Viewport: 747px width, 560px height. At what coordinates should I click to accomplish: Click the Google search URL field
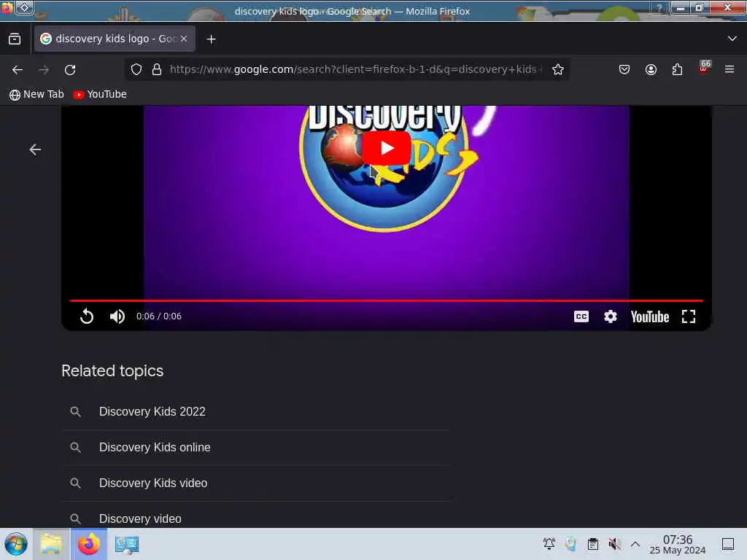pos(355,69)
